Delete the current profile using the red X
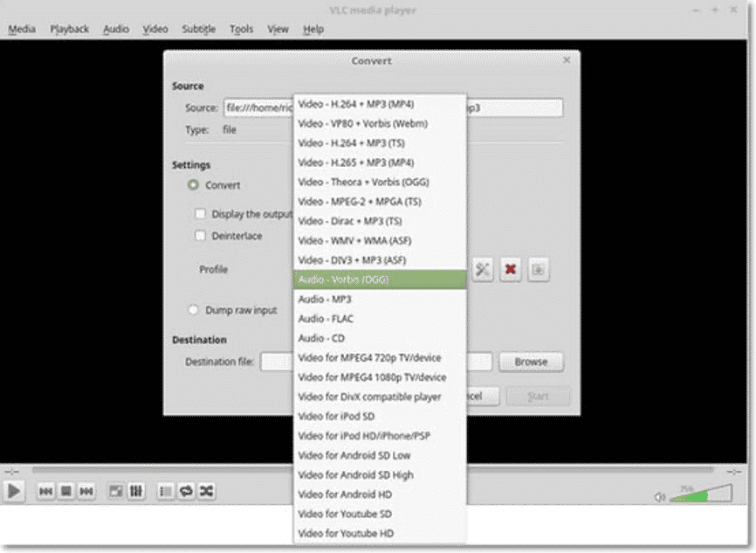 pos(510,270)
